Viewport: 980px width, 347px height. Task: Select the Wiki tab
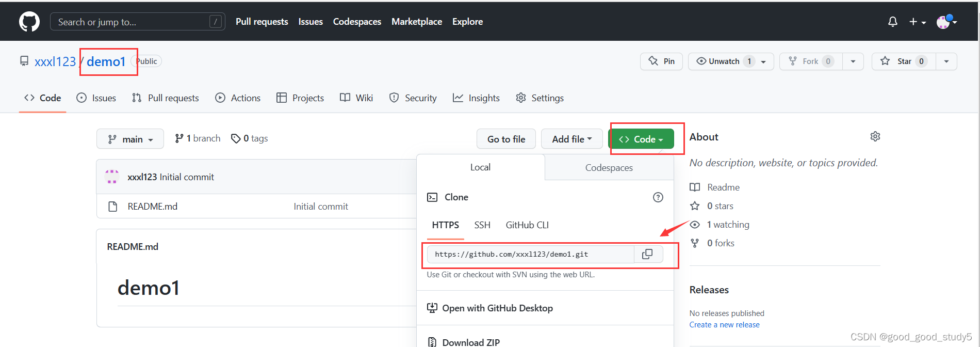coord(356,98)
